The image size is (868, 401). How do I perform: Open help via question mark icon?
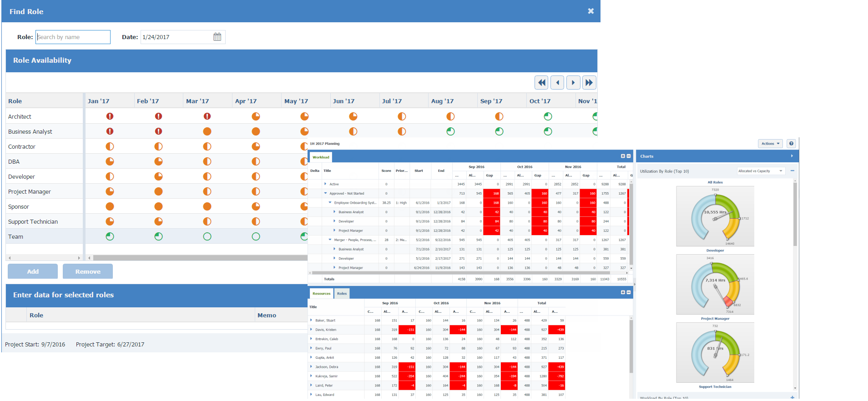click(792, 144)
